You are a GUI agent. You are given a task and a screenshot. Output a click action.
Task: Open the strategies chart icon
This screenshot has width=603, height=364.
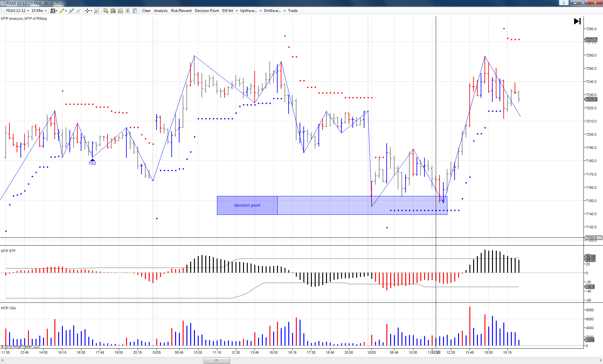tap(120, 11)
